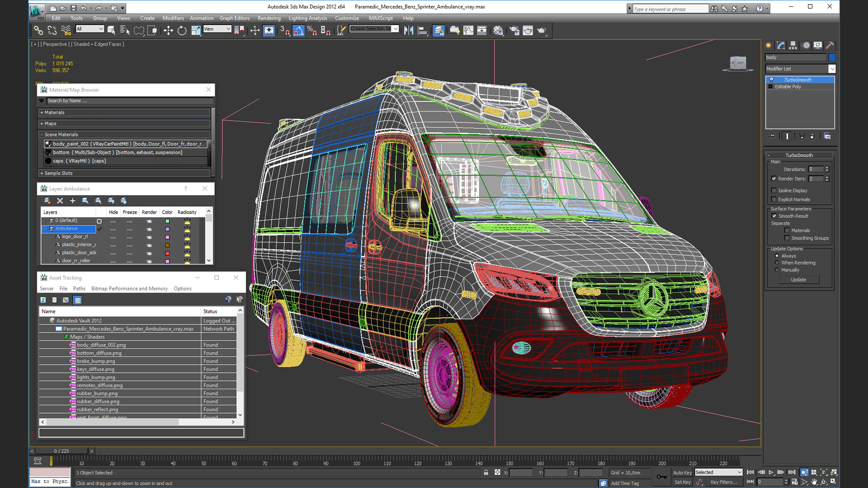The width and height of the screenshot is (868, 488).
Task: Click the Mirror tool icon
Action: (409, 30)
